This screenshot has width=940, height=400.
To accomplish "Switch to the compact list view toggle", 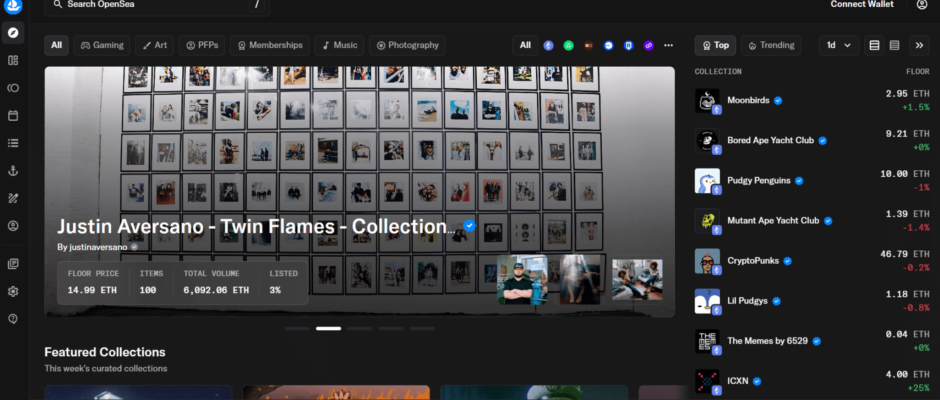I will click(894, 45).
